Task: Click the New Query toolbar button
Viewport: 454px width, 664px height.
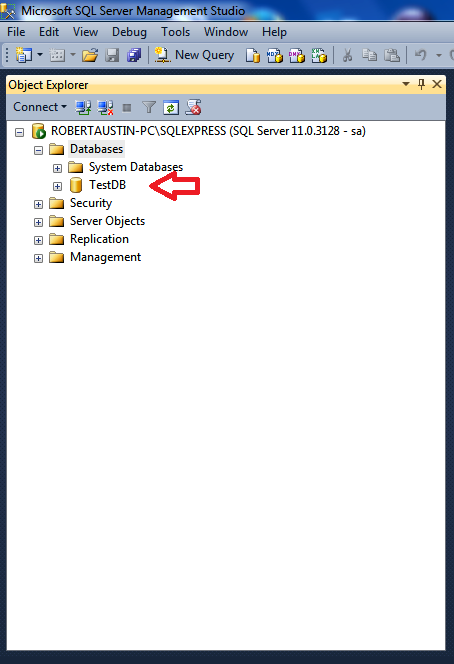Action: point(194,55)
